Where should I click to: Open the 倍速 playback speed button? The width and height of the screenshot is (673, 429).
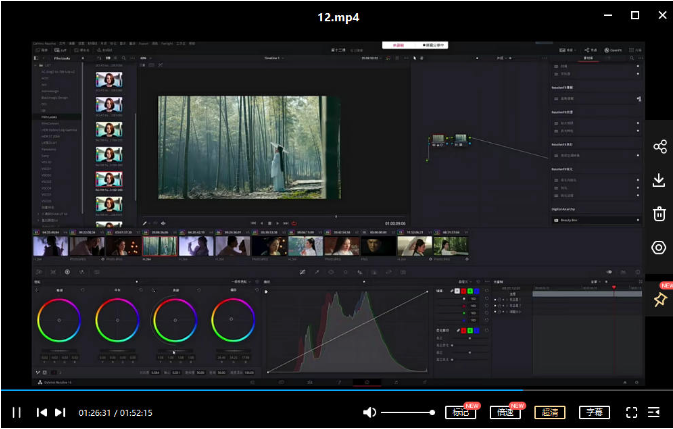coord(505,413)
